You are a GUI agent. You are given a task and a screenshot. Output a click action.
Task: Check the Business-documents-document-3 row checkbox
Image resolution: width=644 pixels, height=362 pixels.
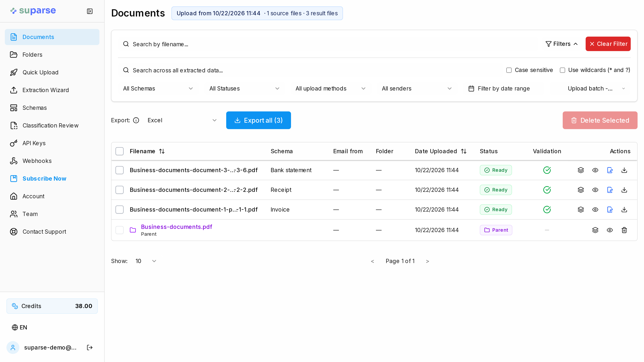(120, 170)
